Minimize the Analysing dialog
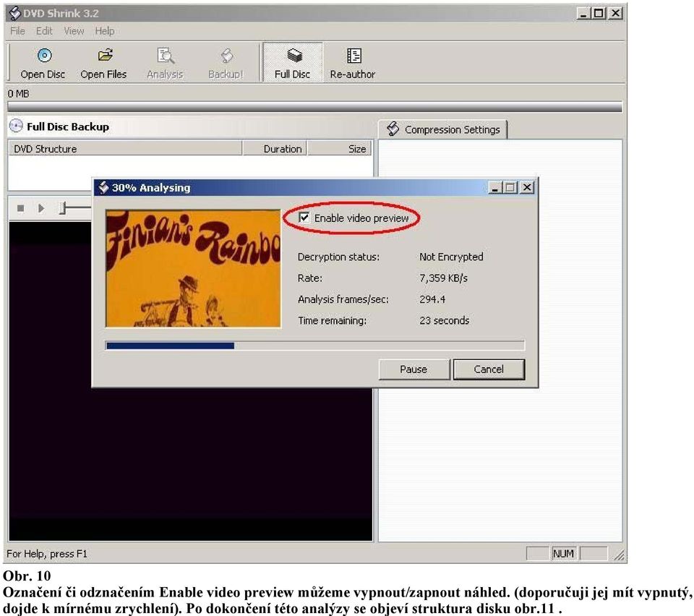 point(494,188)
